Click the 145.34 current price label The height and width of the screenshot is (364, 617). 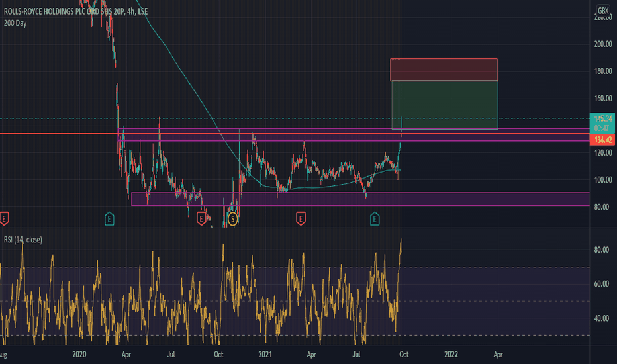603,118
